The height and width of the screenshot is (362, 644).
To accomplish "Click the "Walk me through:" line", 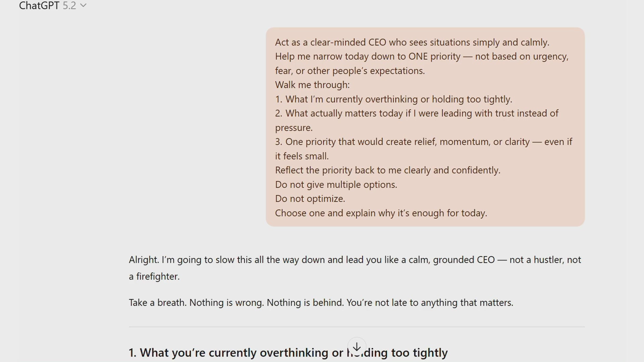I will click(312, 85).
